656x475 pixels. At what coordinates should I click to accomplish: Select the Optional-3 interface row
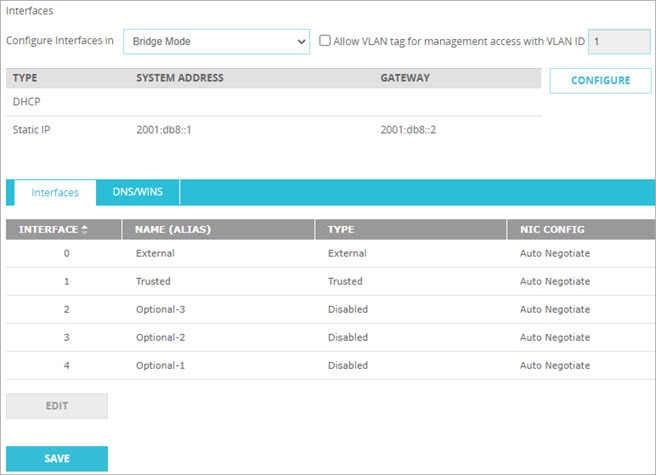click(160, 310)
